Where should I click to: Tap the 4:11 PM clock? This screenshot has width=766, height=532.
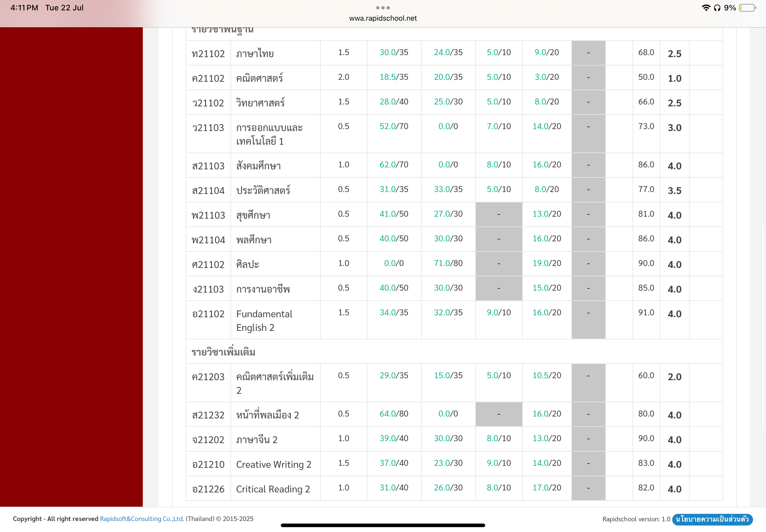pos(24,8)
